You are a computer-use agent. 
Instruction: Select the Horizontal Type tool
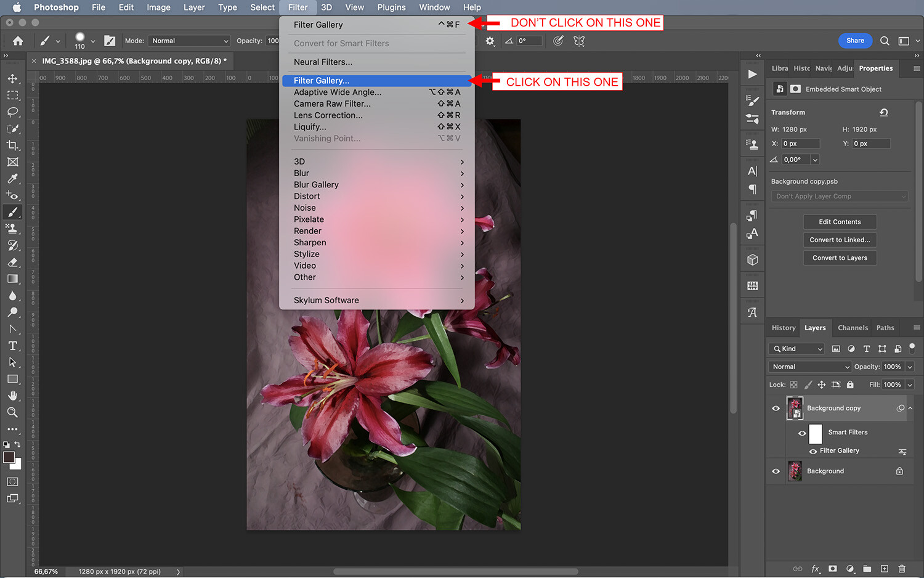click(x=12, y=346)
